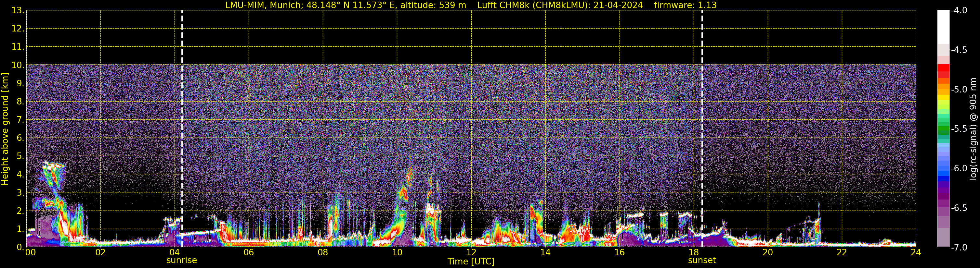This screenshot has height=268, width=980.
Task: Click the 'log(rc-signal) @ 905 nm' colorbar label
Action: (x=973, y=129)
